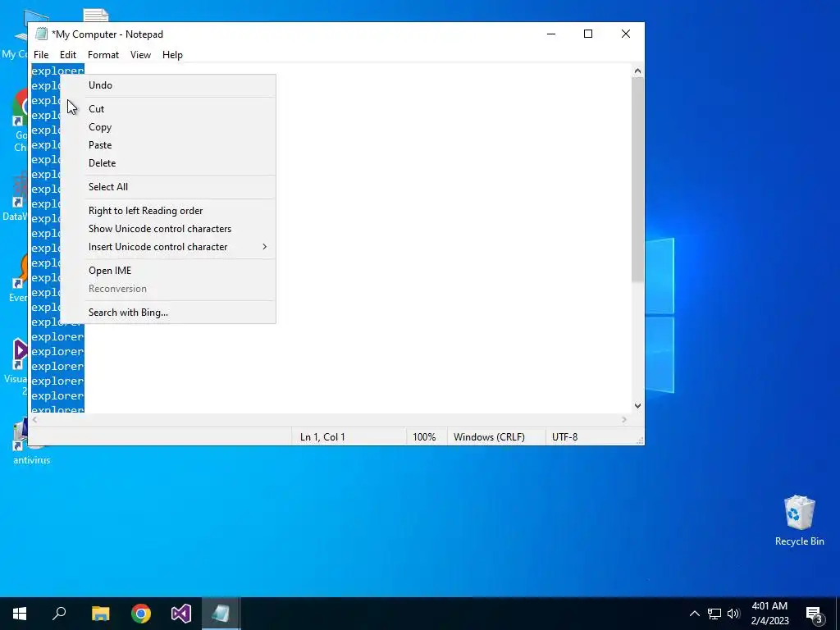Click UTF-8 encoding status entry
840x630 pixels.
(564, 437)
